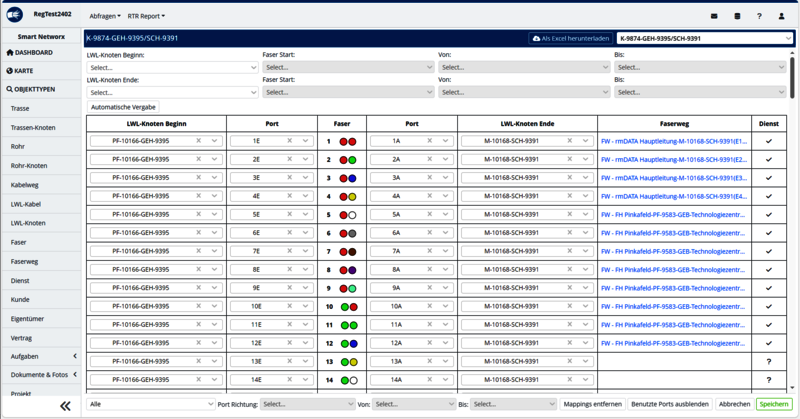Open the RTR Report menu
Image resolution: width=800 pixels, height=419 pixels.
tap(146, 16)
